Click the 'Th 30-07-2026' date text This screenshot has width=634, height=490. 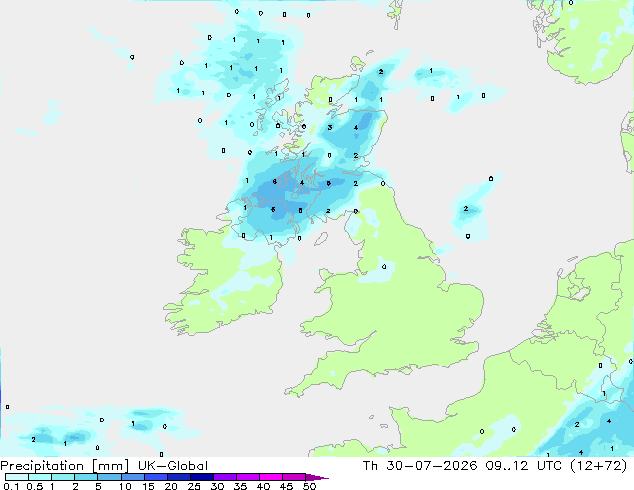pos(420,466)
